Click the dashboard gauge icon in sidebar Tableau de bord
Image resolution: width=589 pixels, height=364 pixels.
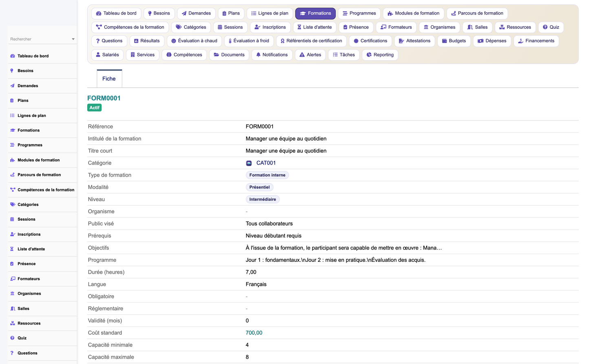12,56
